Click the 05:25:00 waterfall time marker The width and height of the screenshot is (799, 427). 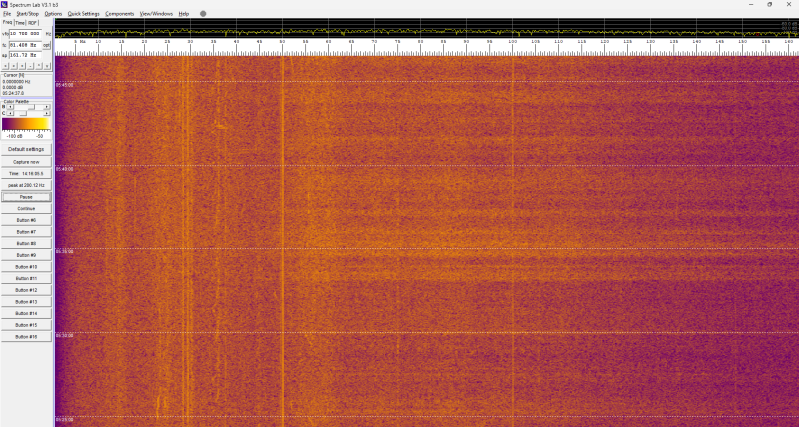[x=64, y=420]
